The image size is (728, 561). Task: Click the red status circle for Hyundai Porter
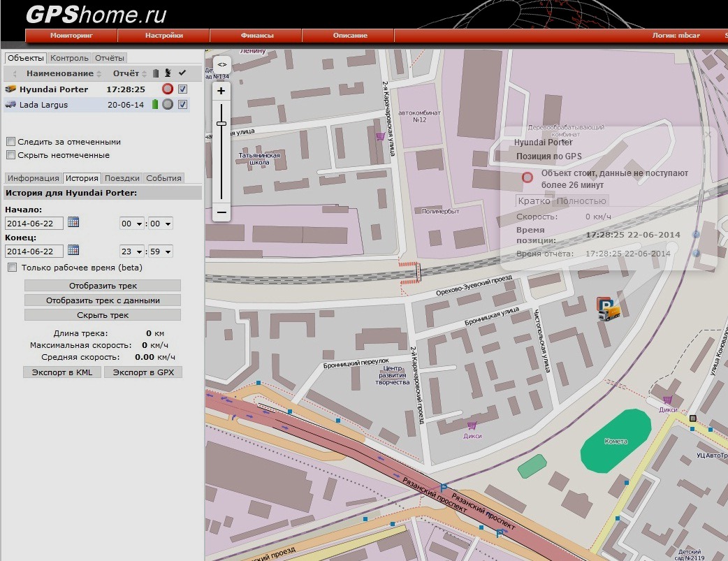pyautogui.click(x=167, y=89)
